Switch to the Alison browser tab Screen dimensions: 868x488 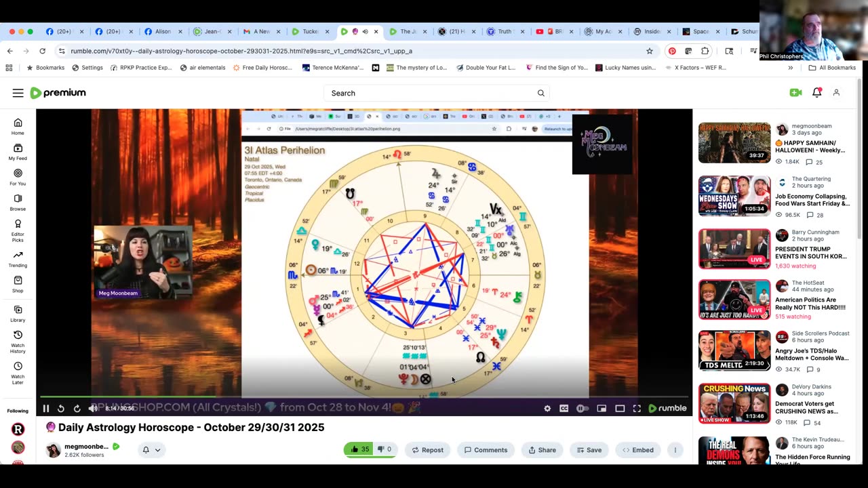point(163,31)
